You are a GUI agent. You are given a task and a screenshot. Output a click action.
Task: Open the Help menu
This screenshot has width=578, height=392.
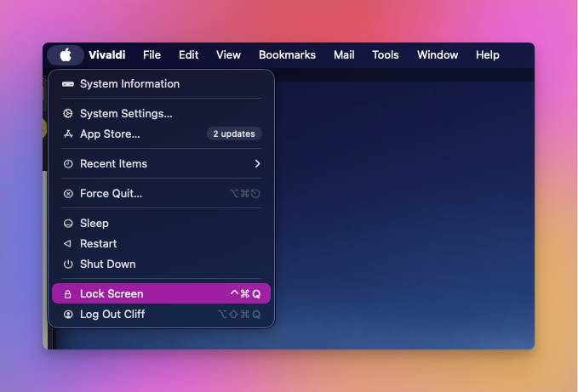488,55
